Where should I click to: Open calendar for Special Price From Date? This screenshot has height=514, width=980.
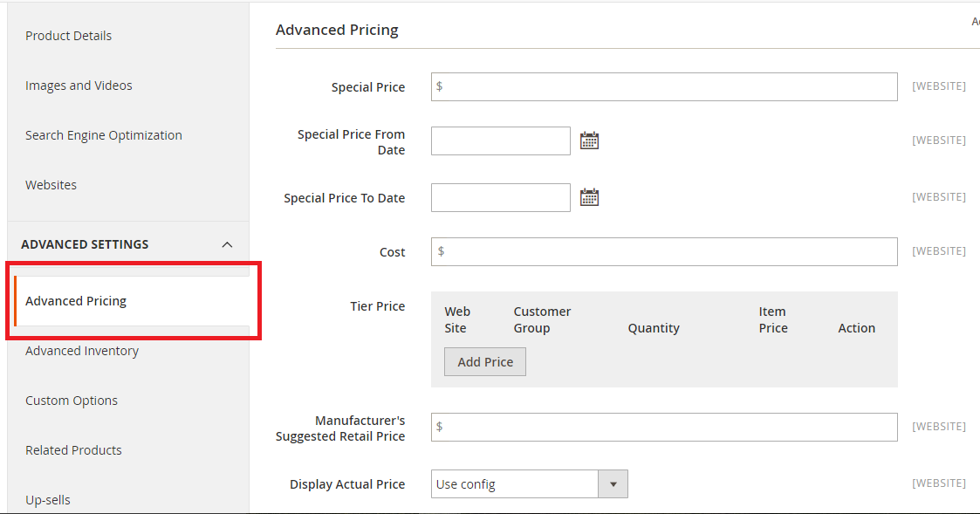point(589,140)
